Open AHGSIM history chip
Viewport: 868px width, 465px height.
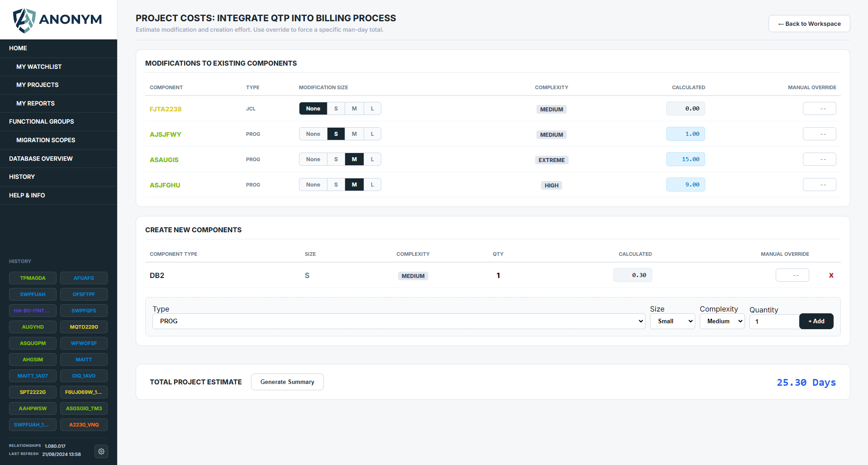(x=33, y=360)
